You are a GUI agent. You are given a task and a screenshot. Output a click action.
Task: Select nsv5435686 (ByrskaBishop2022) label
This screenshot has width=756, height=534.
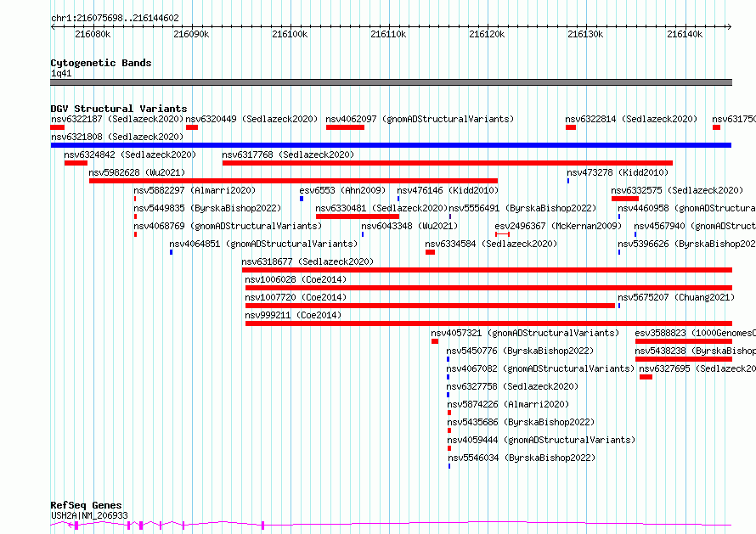tap(521, 422)
